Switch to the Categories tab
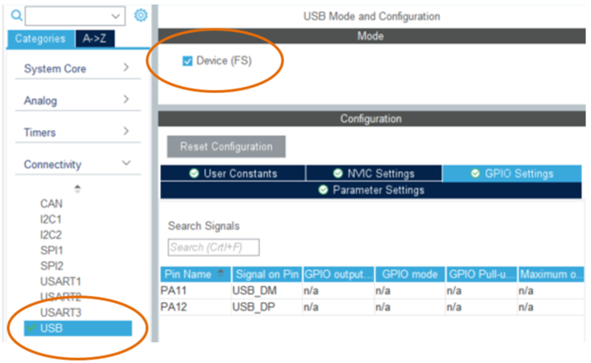This screenshot has width=591, height=363. tap(40, 38)
